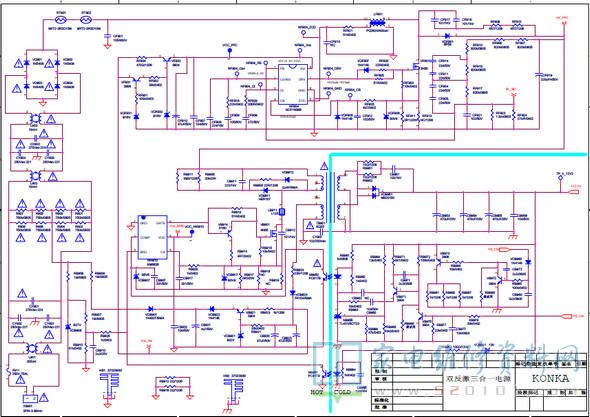590x417 pixels.
Task: Select the HOT ground label
Action: (x=317, y=392)
